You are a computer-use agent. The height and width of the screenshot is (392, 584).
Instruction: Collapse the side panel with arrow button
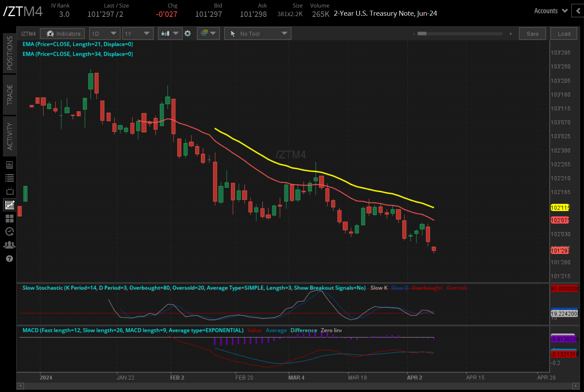pyautogui.click(x=578, y=11)
